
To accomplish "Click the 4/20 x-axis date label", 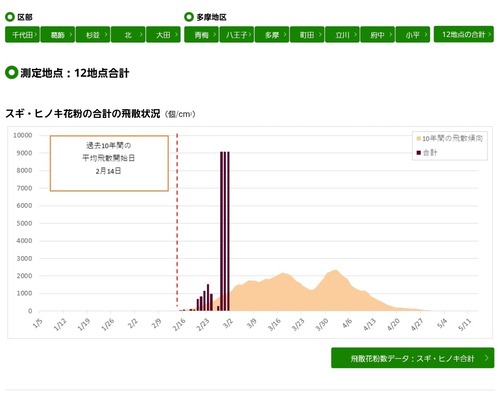I will click(x=393, y=324).
